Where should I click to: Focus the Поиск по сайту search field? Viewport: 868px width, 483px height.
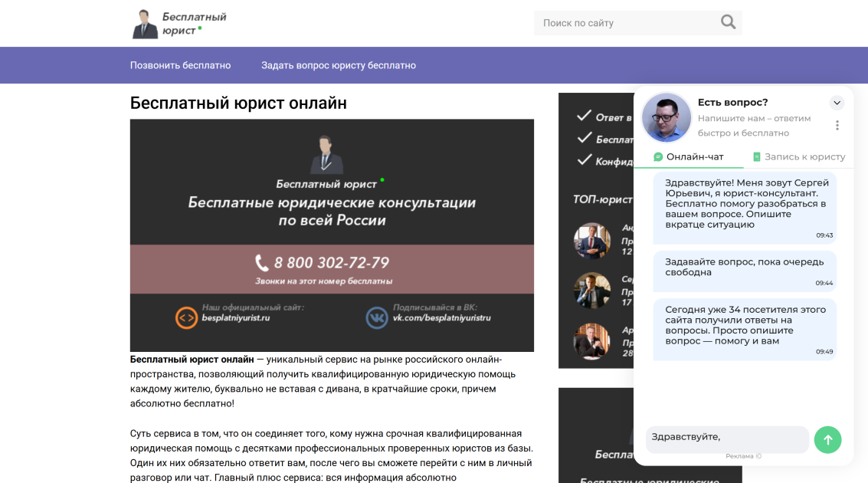coord(626,23)
